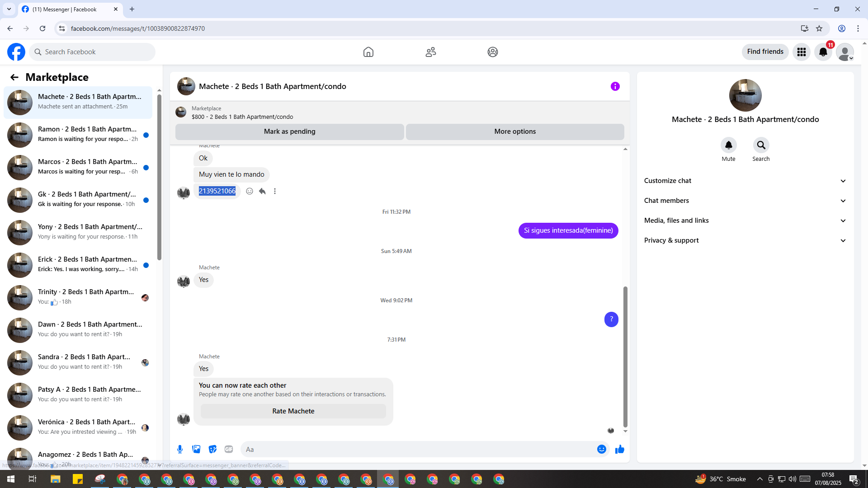Screen dimensions: 868x488
Task: Click the More options button
Action: [x=515, y=131]
